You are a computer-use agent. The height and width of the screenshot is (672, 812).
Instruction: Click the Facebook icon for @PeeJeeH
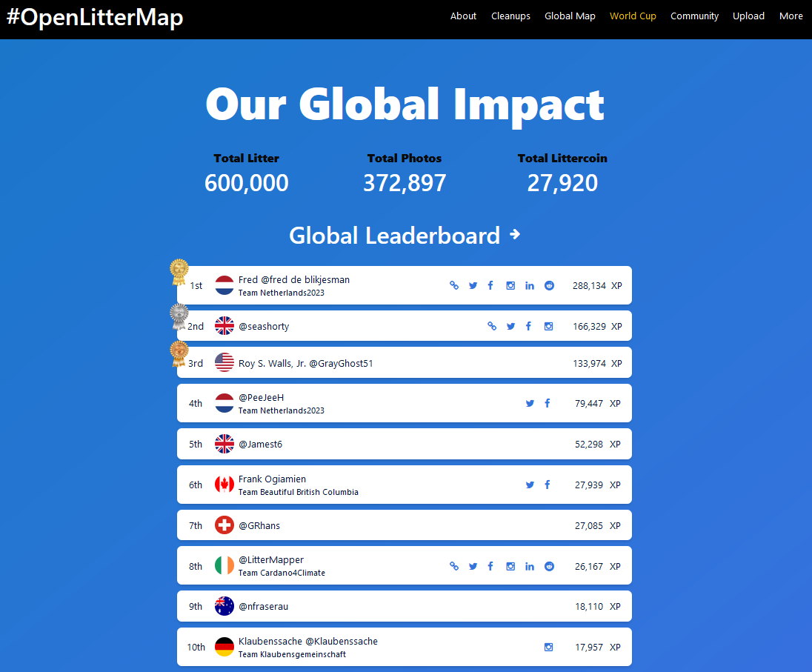click(548, 403)
